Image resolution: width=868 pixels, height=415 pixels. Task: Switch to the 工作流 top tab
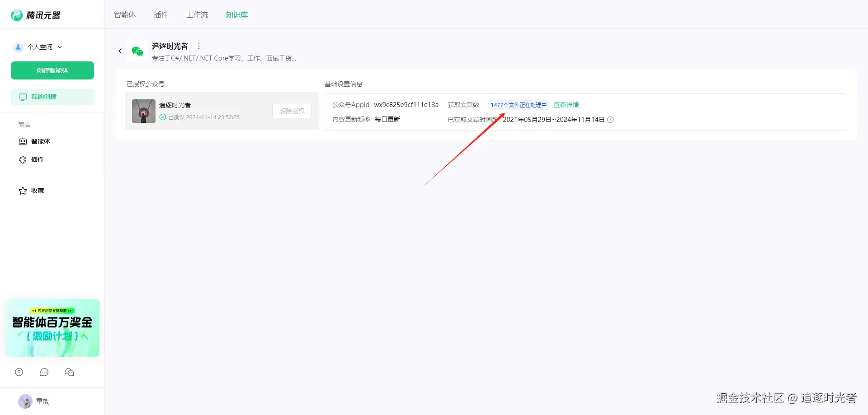[197, 15]
